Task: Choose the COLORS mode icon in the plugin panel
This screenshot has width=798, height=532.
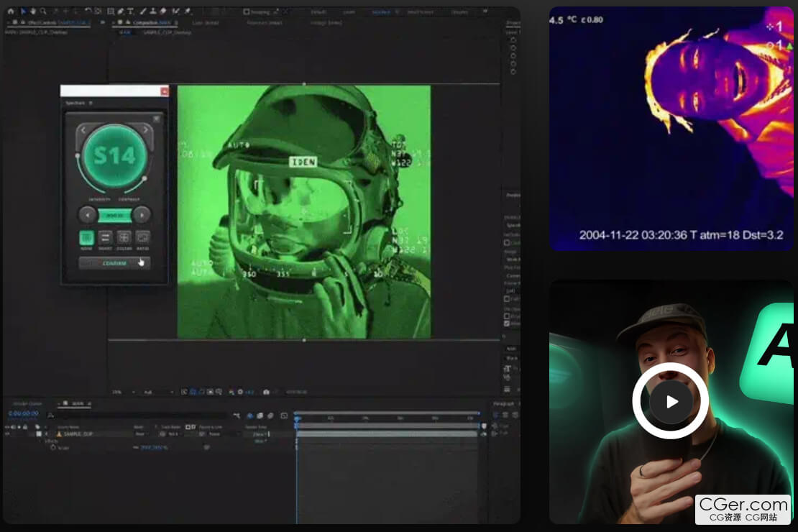Action: coord(124,237)
